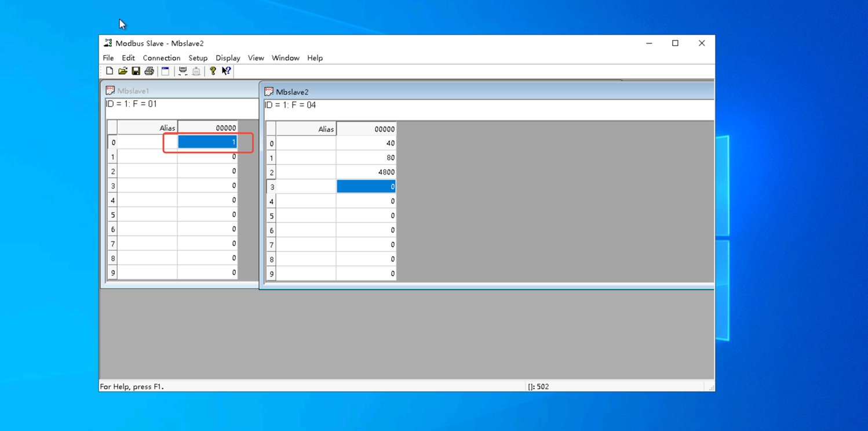This screenshot has height=431, width=868.
Task: Select the row 8 value in Mbslave2
Action: (x=366, y=259)
